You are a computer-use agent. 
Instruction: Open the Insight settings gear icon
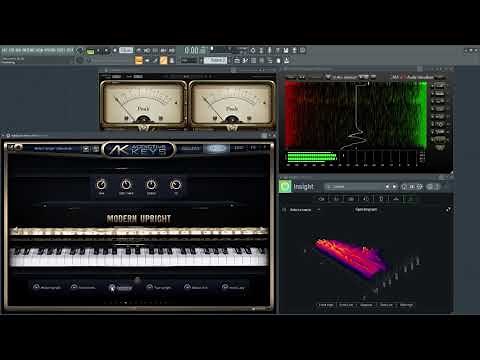(420, 187)
